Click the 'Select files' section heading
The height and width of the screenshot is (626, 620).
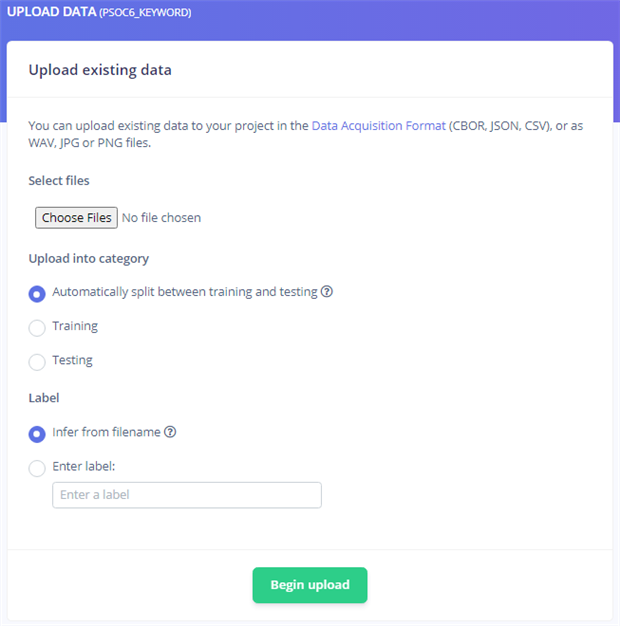pos(59,181)
